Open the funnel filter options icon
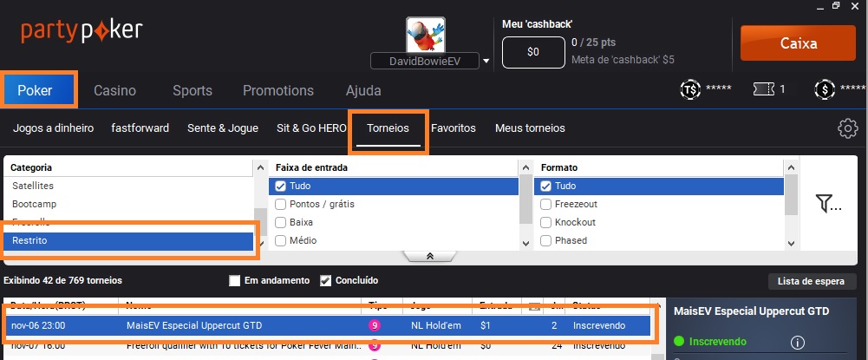 point(827,204)
